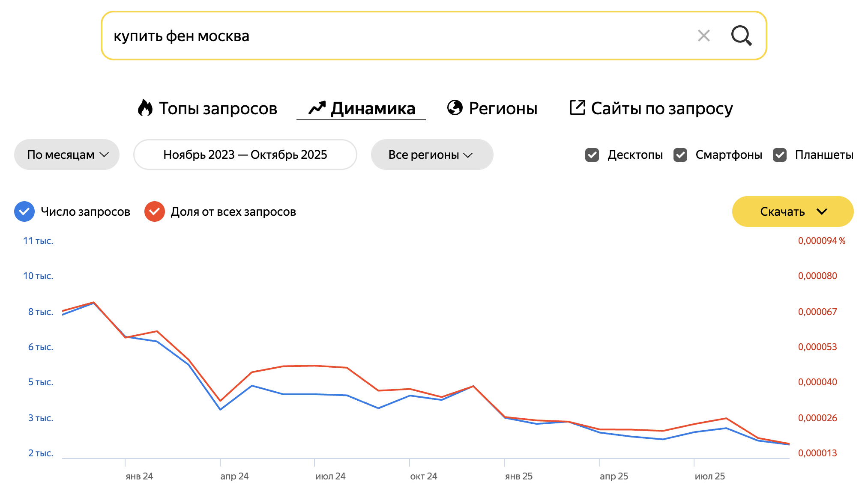The image size is (868, 500).
Task: Click the flame icon for top queries
Action: [x=145, y=108]
